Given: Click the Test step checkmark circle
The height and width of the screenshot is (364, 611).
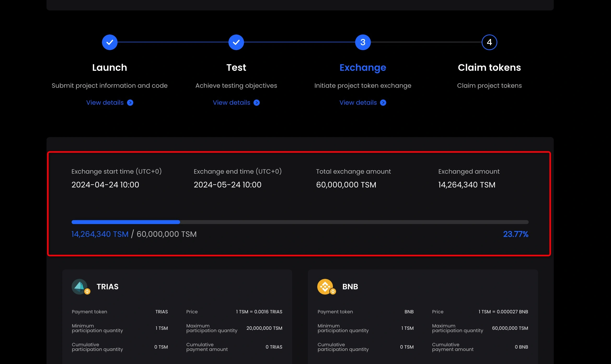Looking at the screenshot, I should pos(236,42).
